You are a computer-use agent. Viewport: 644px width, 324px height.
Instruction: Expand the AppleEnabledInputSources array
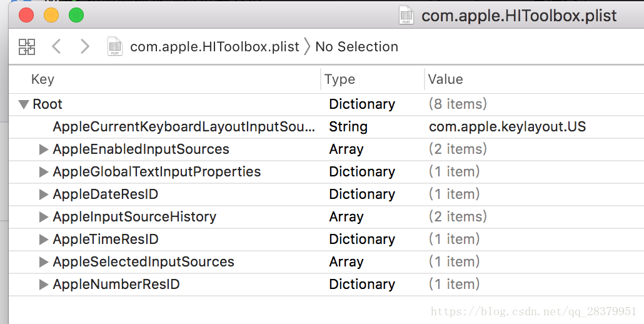tap(44, 149)
